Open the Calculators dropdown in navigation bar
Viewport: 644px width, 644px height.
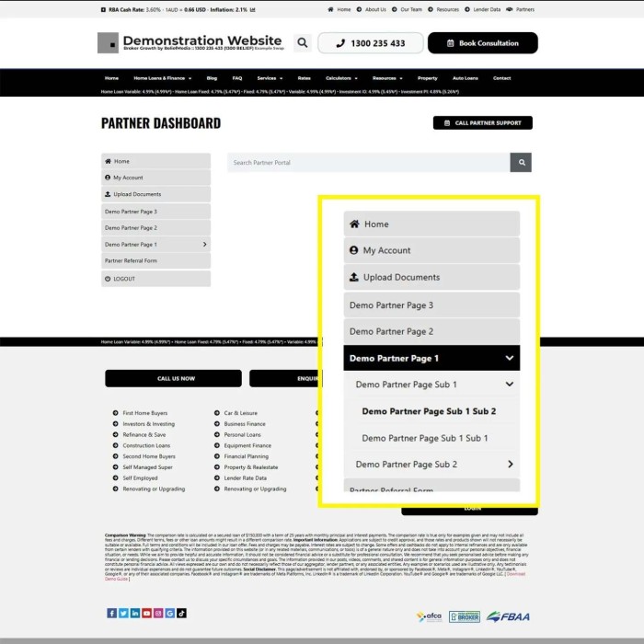pyautogui.click(x=341, y=78)
